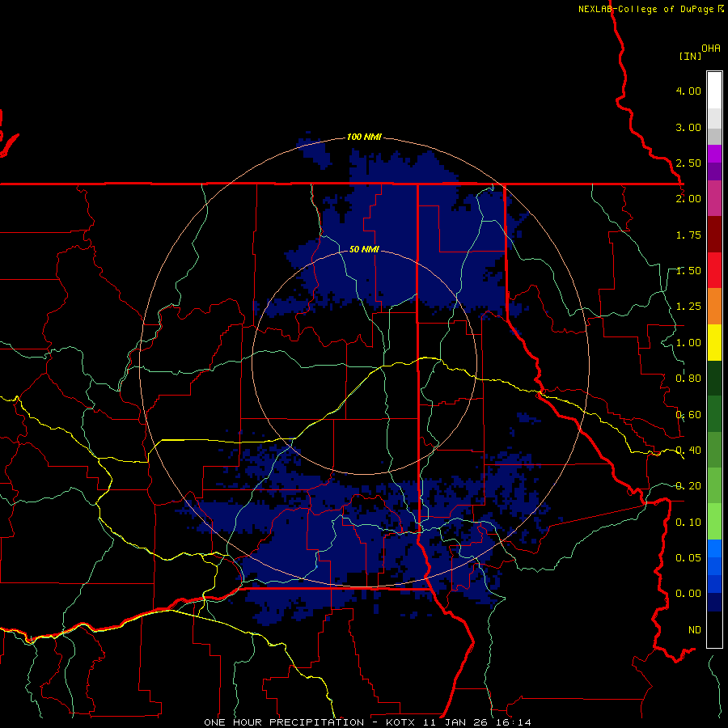The image size is (728, 728).
Task: Click the 0.80 legend value
Action: click(x=688, y=379)
